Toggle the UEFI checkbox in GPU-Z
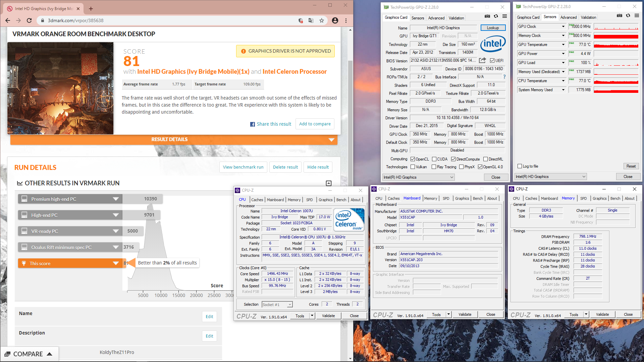The width and height of the screenshot is (644, 362). pyautogui.click(x=492, y=61)
